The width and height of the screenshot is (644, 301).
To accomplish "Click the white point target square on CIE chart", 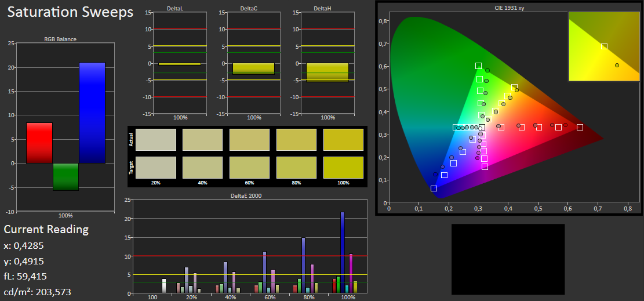I will click(482, 128).
